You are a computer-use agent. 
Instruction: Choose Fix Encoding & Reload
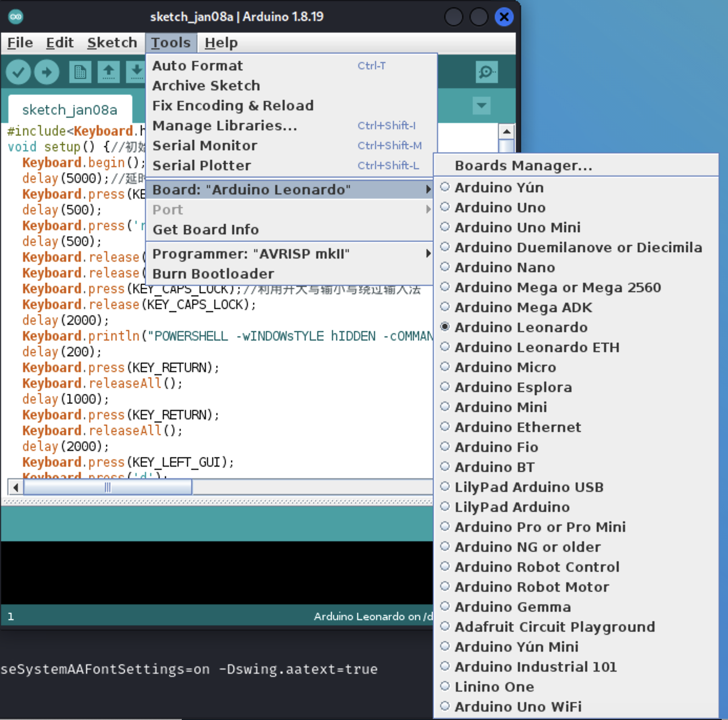coord(290,106)
